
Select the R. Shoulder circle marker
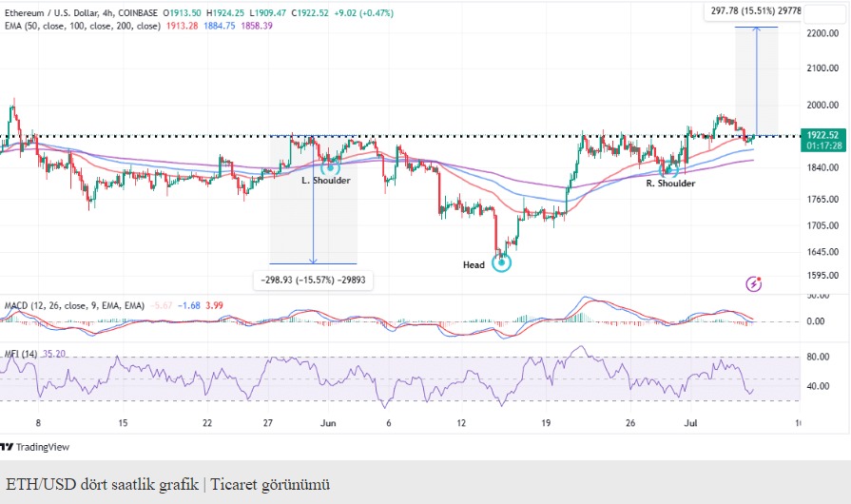pos(668,169)
